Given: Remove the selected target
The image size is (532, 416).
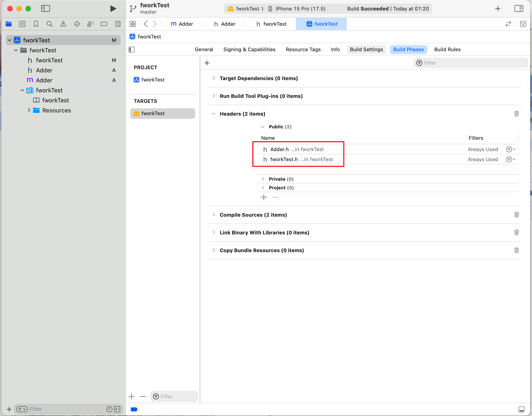Looking at the screenshot, I should 143,396.
